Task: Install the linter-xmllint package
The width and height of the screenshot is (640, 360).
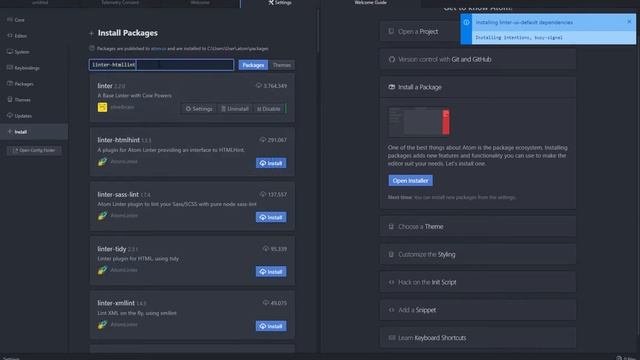Action: click(271, 326)
